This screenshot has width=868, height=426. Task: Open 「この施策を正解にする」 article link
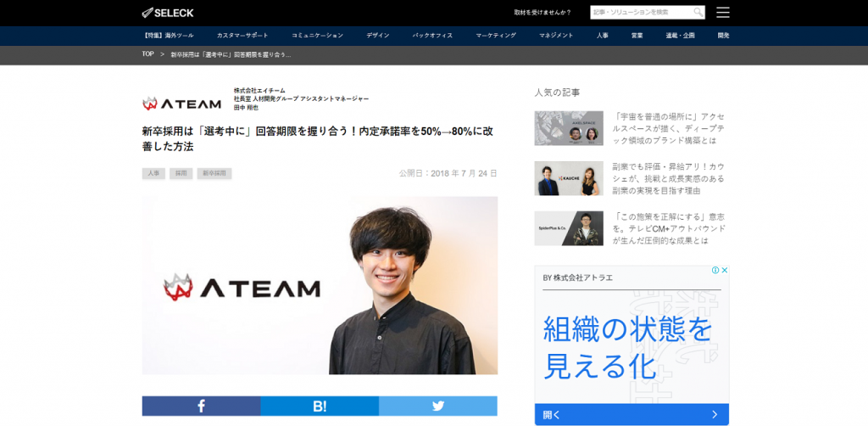(x=669, y=228)
